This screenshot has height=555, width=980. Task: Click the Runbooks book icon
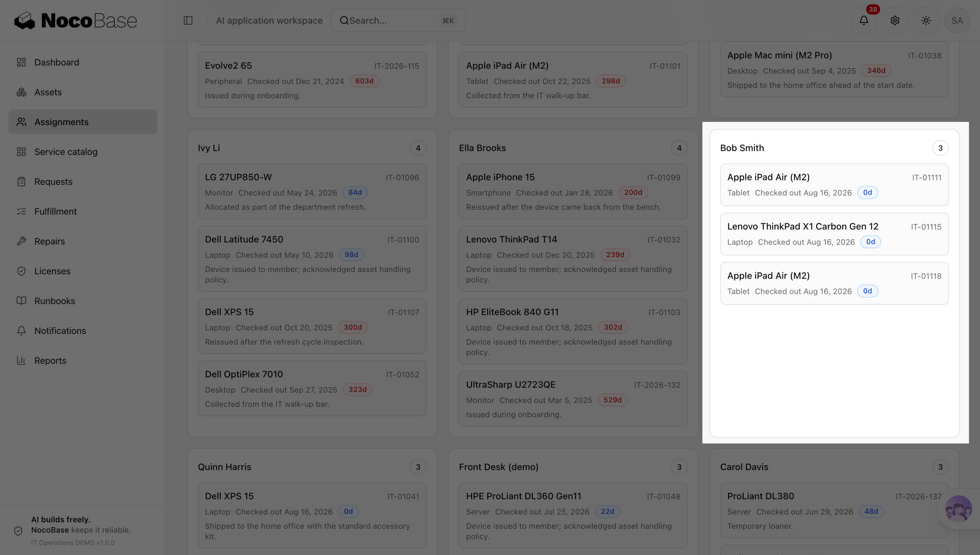[21, 301]
